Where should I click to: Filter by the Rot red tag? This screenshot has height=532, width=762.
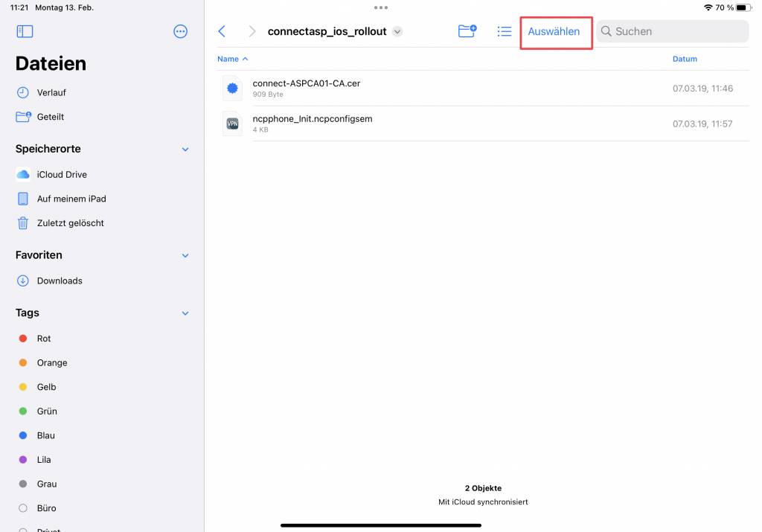44,339
